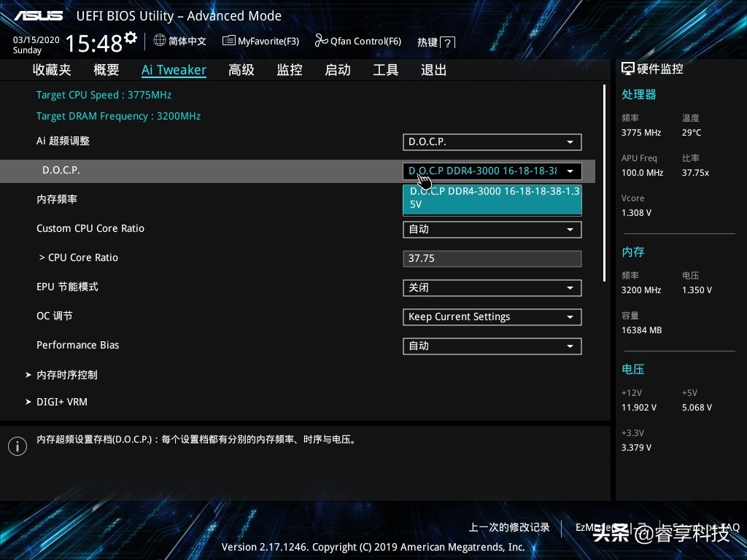Switch to the Ai Tweaker tab
747x560 pixels.
point(174,70)
